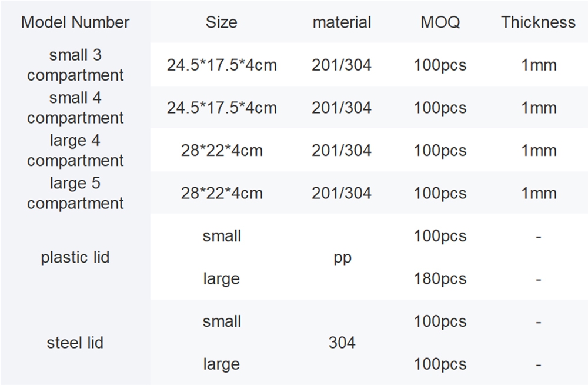Screen dimensions: 588x385
Task: Click the material column header
Action: click(x=342, y=22)
